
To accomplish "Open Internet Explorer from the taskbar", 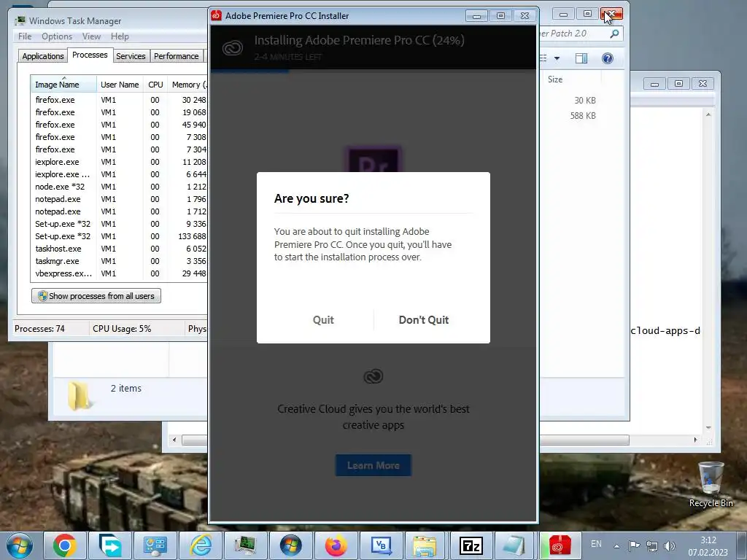I will pyautogui.click(x=201, y=545).
